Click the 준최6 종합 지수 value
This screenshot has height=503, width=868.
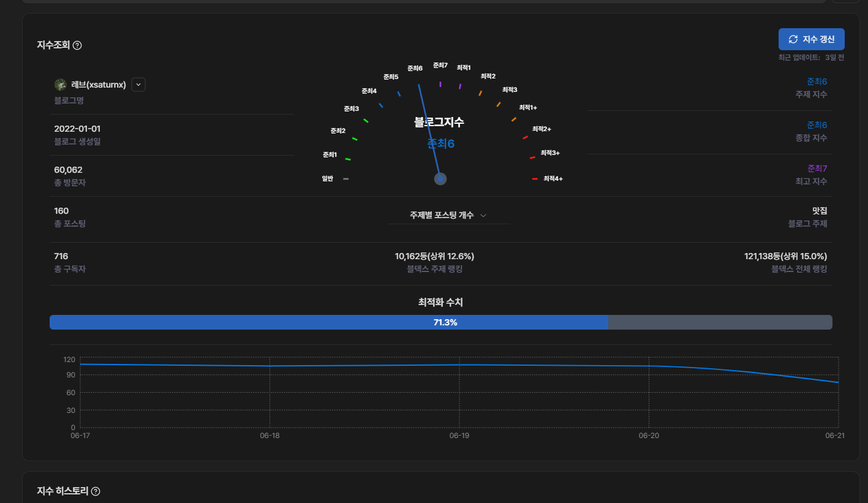pos(817,125)
